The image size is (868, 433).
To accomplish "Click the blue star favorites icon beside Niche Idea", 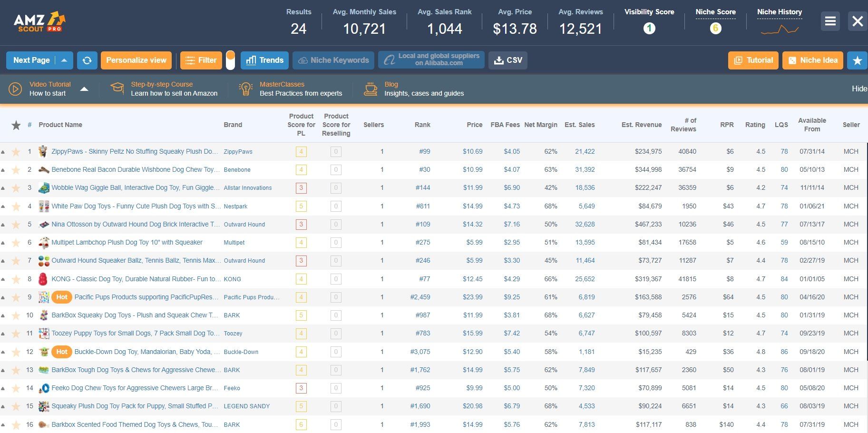I will pyautogui.click(x=857, y=60).
